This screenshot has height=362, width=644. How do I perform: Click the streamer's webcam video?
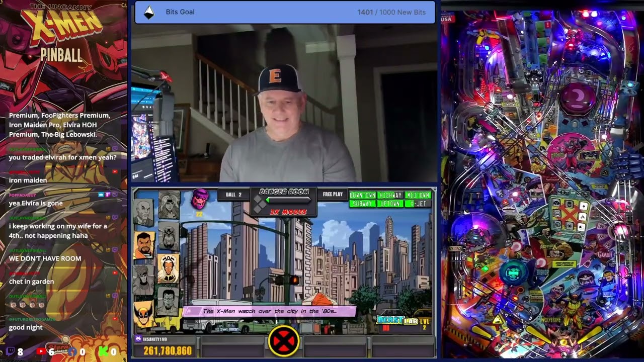(284, 103)
